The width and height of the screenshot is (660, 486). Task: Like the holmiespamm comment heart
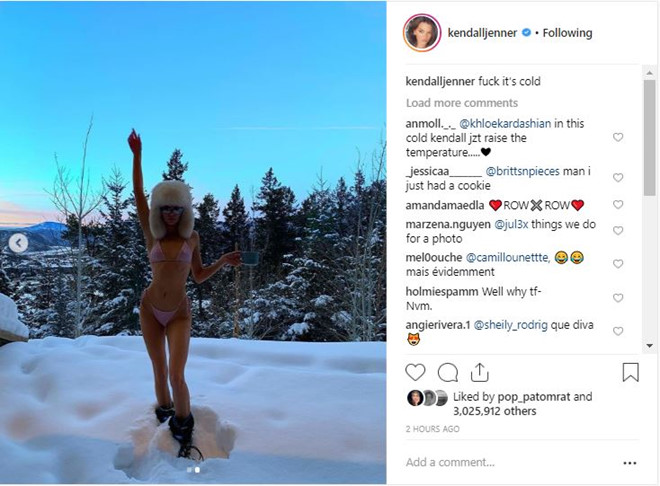(x=617, y=298)
